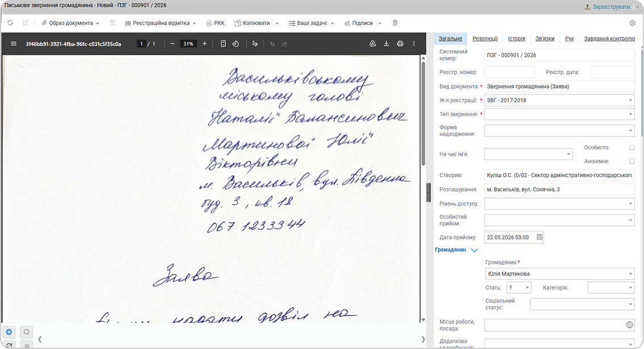Open the Реєстраційна відмітка menu
This screenshot has width=644, height=349.
(x=161, y=23)
